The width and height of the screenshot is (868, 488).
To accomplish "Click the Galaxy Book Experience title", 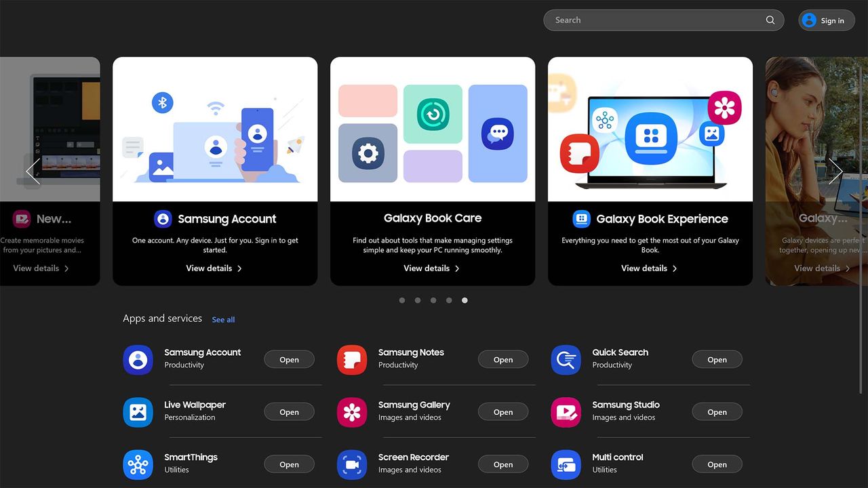I will coord(663,219).
